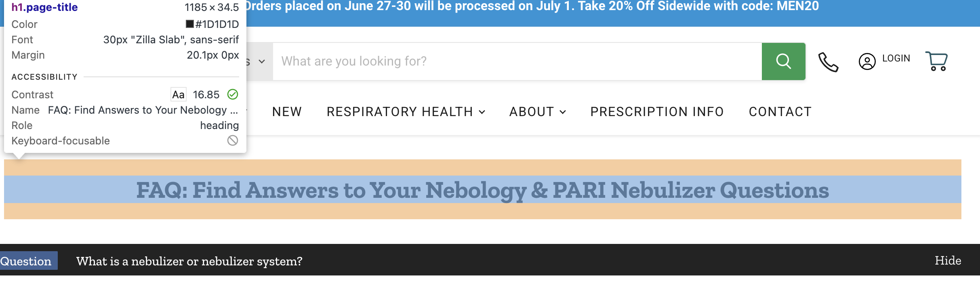
Task: Click the green search magnifier button
Action: pos(783,61)
